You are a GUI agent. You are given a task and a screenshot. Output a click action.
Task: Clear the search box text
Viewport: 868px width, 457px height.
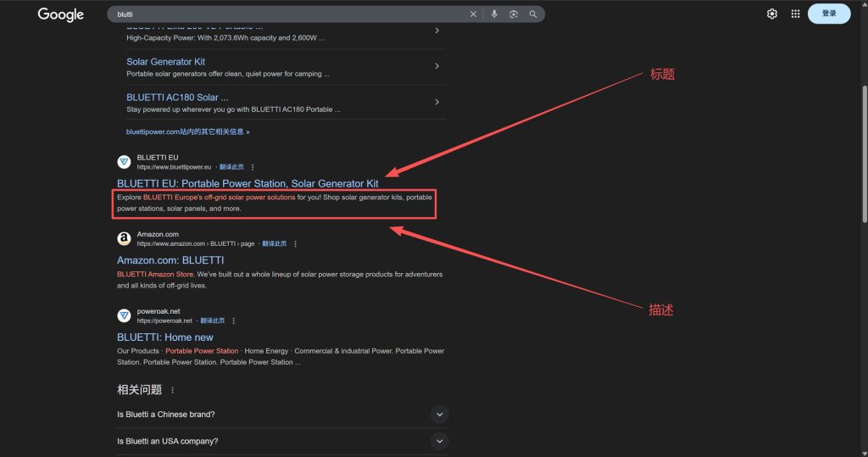pyautogui.click(x=474, y=14)
